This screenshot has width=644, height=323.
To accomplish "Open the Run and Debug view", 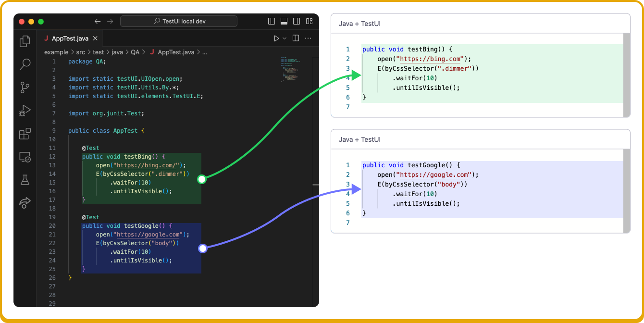I will coord(25,111).
